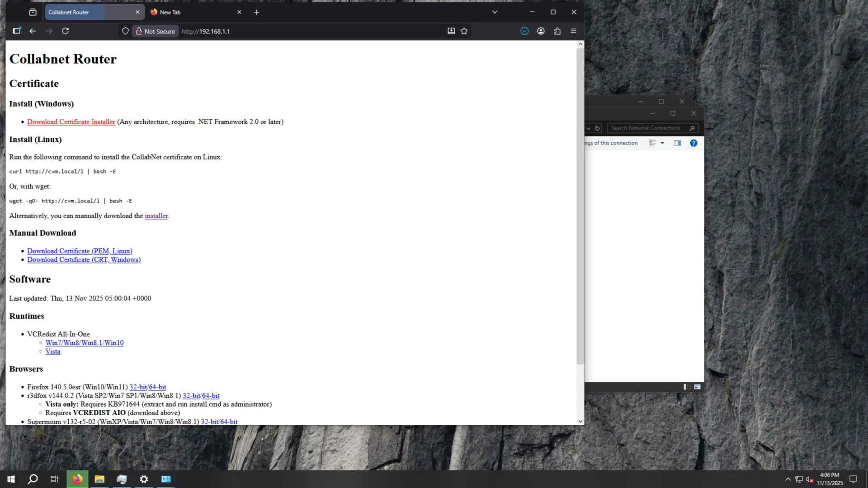
Task: Open Download Certificate (PEM, Linux) link
Action: 80,251
